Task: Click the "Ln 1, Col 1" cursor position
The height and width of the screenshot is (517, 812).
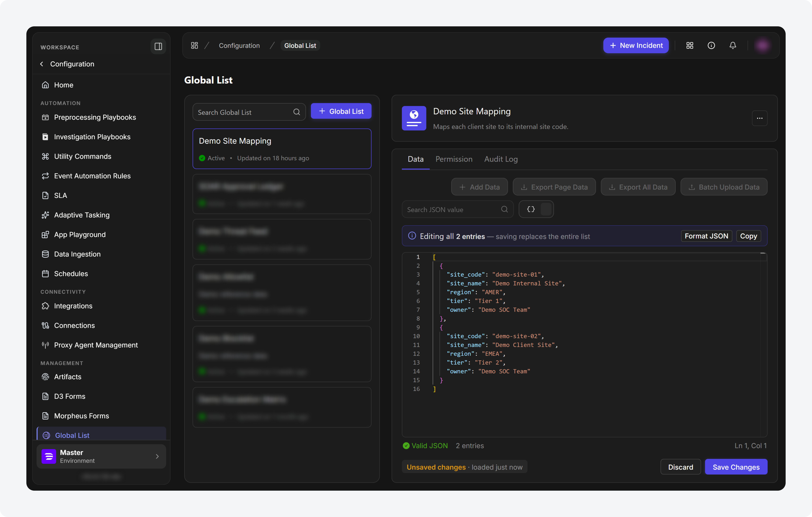Action: 751,446
